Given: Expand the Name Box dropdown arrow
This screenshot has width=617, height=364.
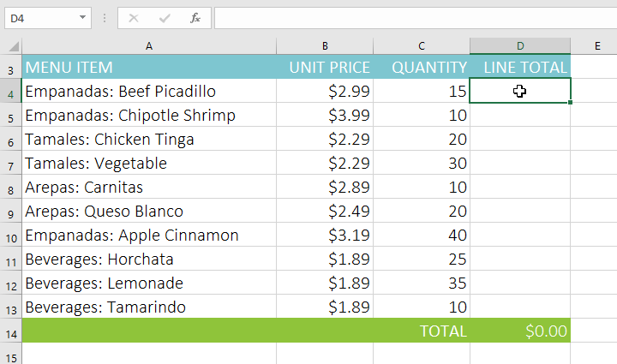Looking at the screenshot, I should 82,17.
